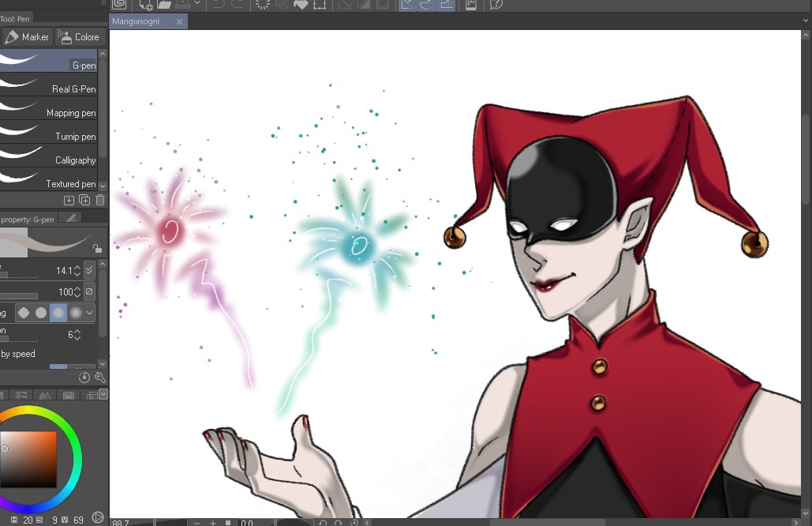Toggle Snap to Ruler
The width and height of the screenshot is (812, 526).
click(407, 4)
